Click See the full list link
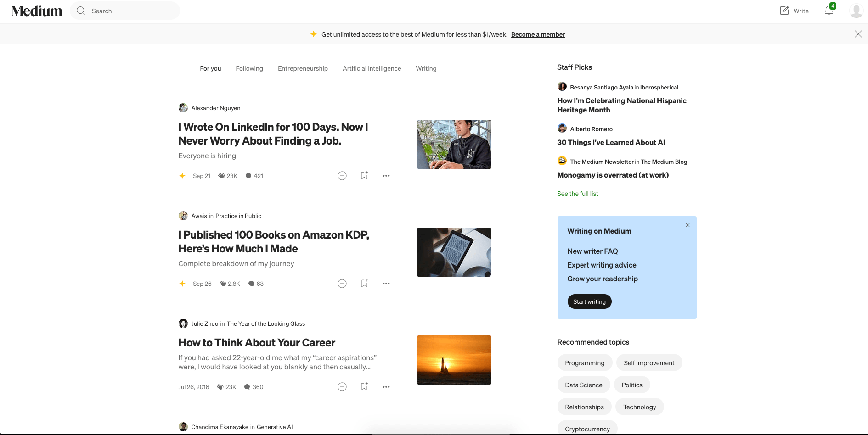Screen dimensions: 868x435 point(578,194)
